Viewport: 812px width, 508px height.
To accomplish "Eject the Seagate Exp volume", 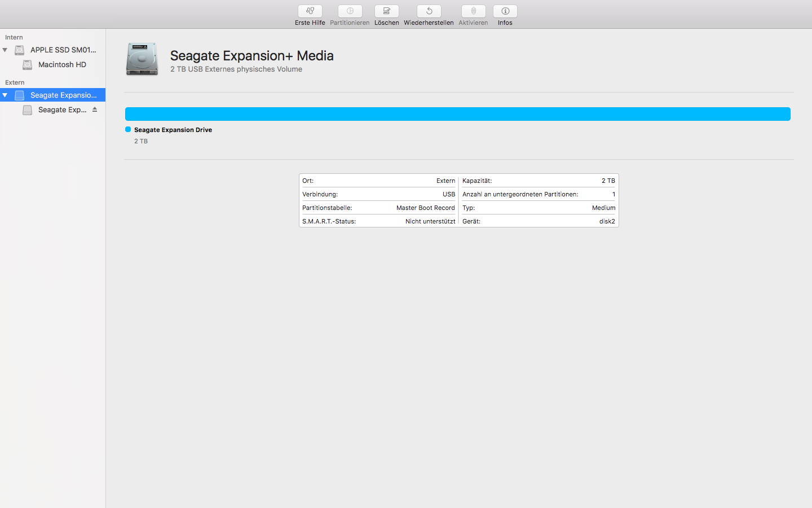I will click(95, 110).
